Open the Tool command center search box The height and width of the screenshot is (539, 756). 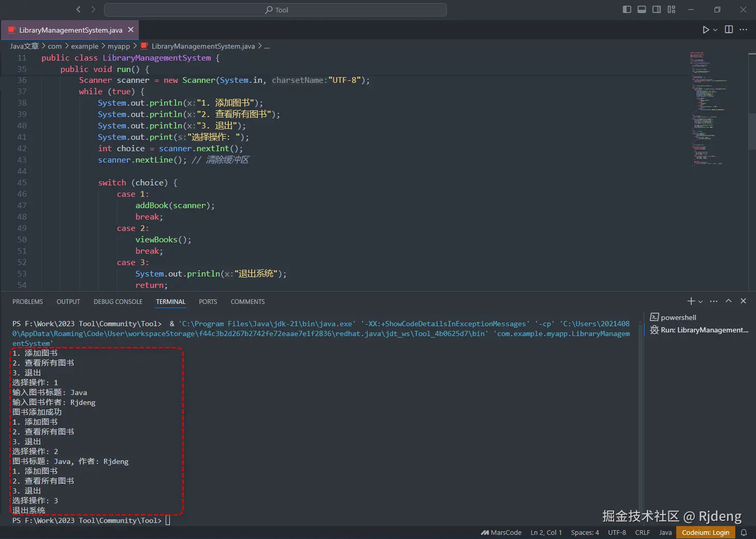pyautogui.click(x=275, y=10)
